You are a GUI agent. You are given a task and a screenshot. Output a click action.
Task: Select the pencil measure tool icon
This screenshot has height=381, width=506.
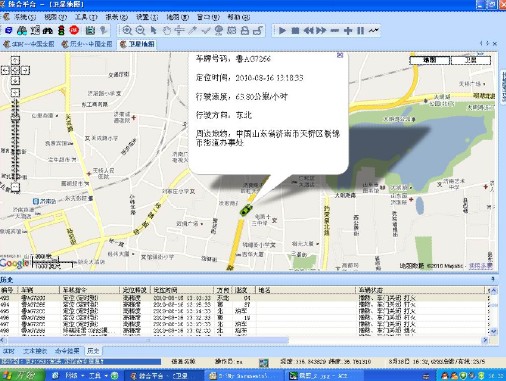192,31
